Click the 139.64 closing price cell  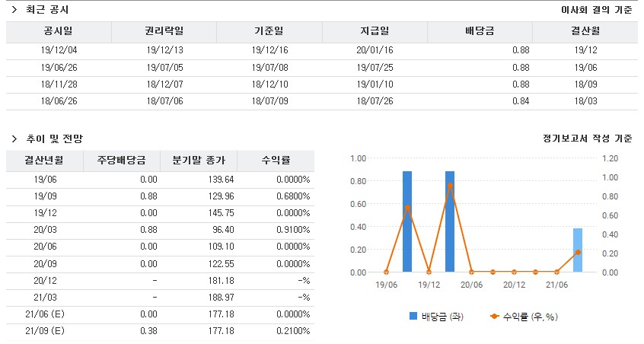click(x=221, y=180)
